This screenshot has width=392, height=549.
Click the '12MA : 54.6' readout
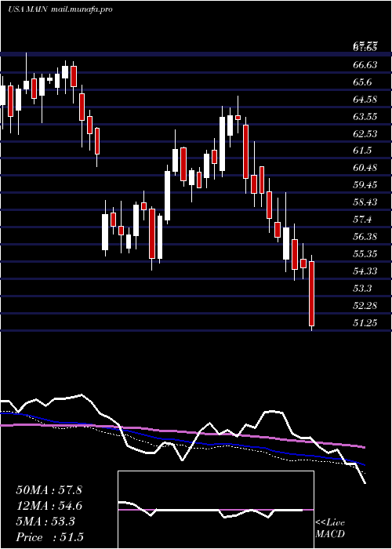pos(49,506)
